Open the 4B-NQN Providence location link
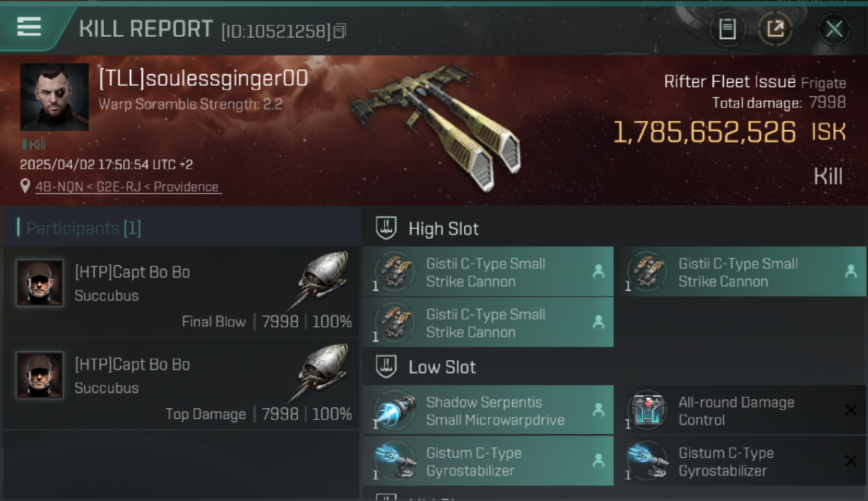Viewport: 868px width, 501px height. click(128, 187)
